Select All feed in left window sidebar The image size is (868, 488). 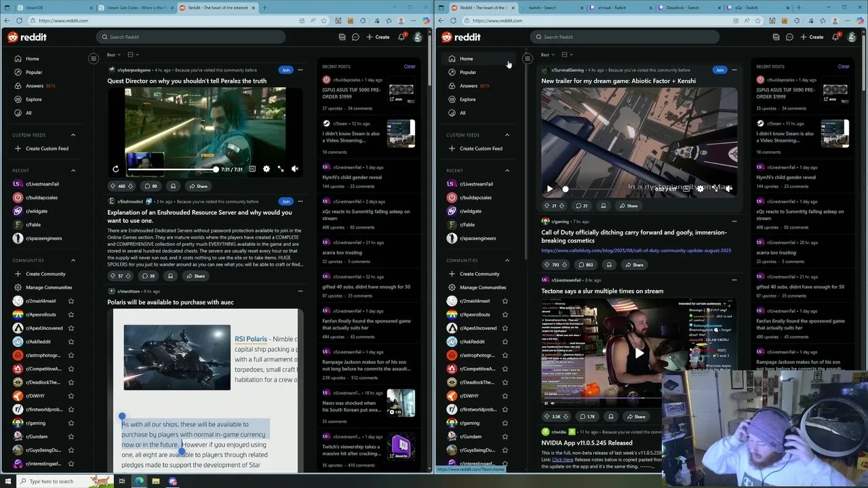click(x=28, y=113)
